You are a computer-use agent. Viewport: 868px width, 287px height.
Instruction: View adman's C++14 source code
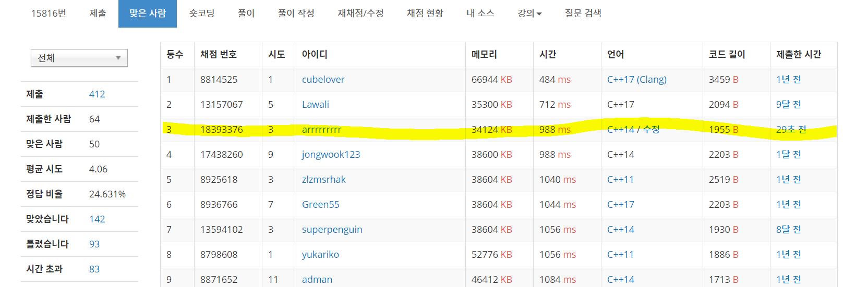(x=621, y=280)
